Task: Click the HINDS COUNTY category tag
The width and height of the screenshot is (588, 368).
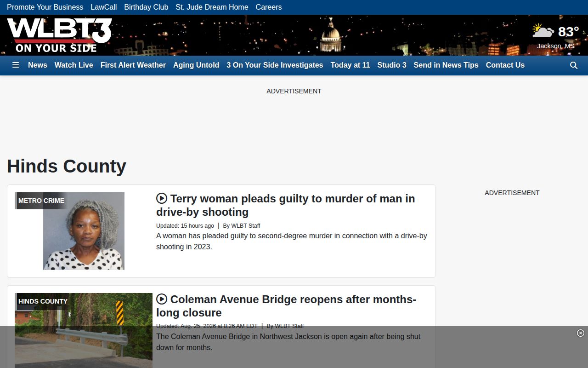Action: [x=43, y=301]
